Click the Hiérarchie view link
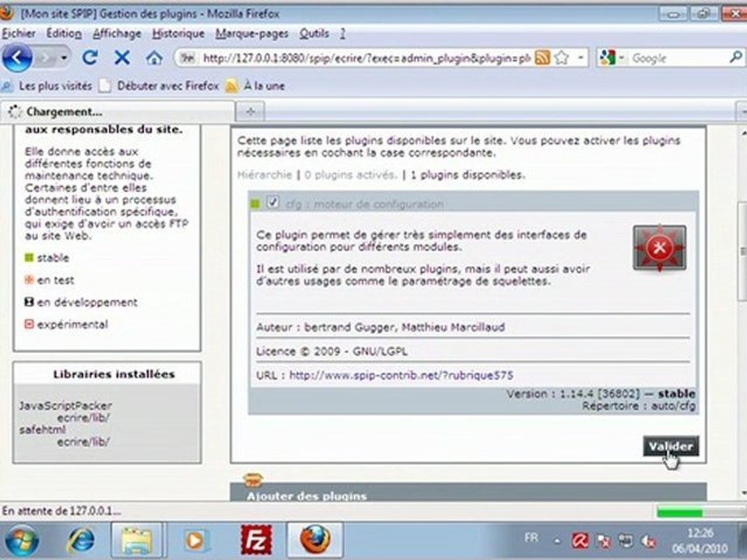Viewport: 747px width, 560px height. 265,175
